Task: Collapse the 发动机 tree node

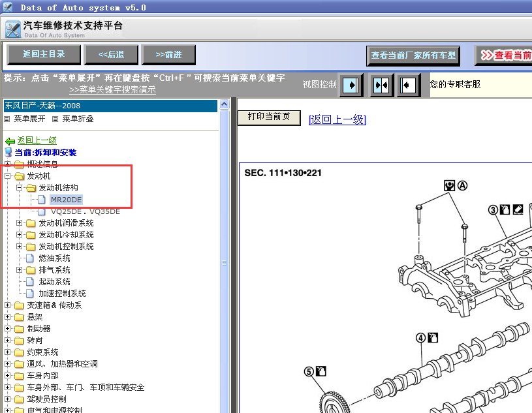Action: point(7,176)
